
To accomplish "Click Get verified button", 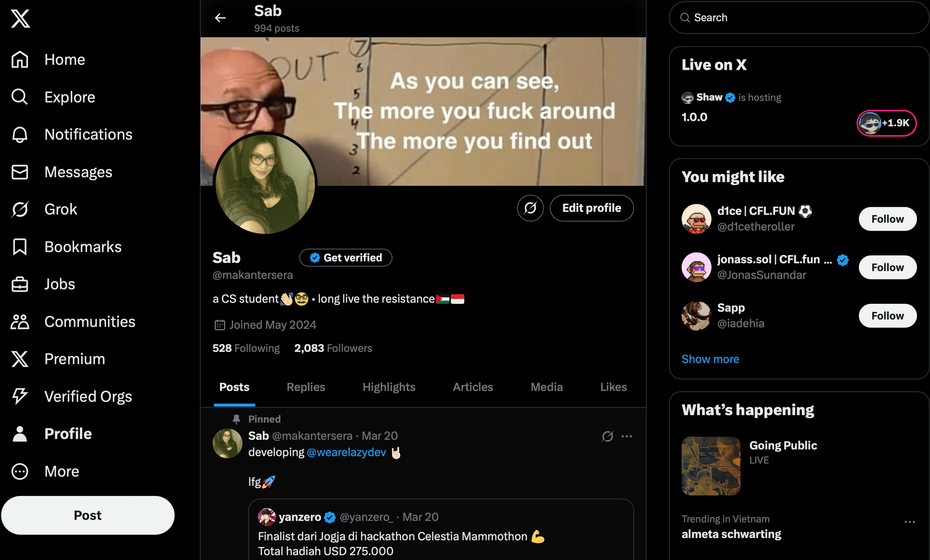I will (346, 258).
